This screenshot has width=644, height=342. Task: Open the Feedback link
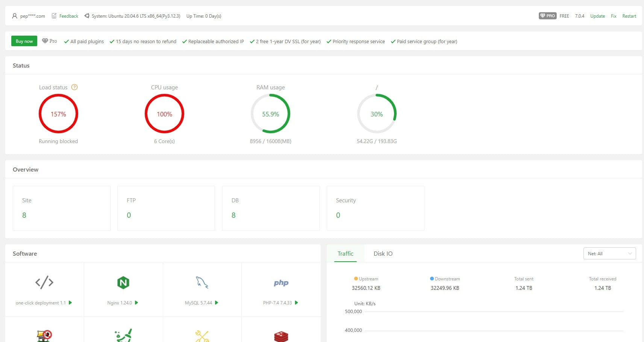[68, 16]
